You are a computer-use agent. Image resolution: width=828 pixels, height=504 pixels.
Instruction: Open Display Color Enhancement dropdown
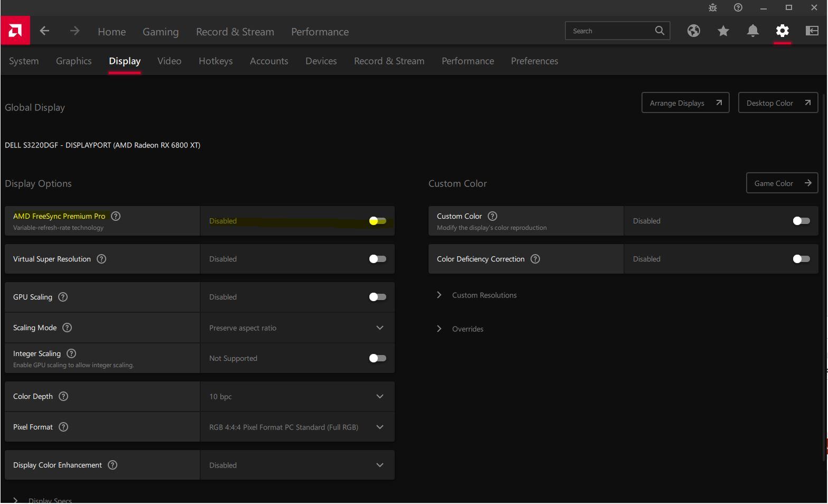(297, 465)
